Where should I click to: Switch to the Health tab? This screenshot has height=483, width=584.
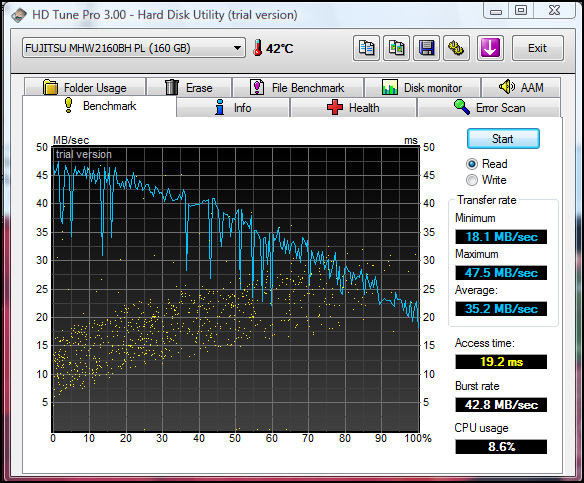pyautogui.click(x=353, y=108)
